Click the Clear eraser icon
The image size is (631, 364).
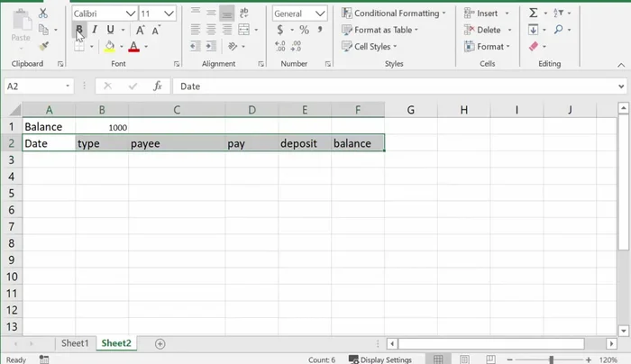point(534,46)
